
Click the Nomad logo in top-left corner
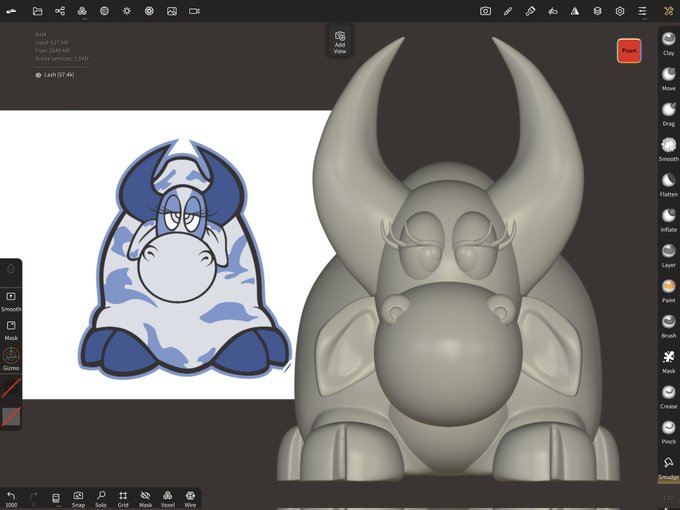(x=11, y=11)
